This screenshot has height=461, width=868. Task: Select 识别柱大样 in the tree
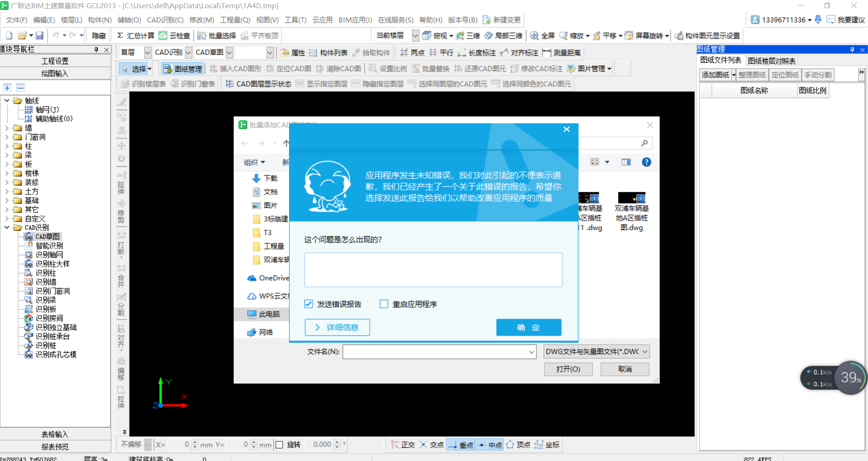point(53,264)
